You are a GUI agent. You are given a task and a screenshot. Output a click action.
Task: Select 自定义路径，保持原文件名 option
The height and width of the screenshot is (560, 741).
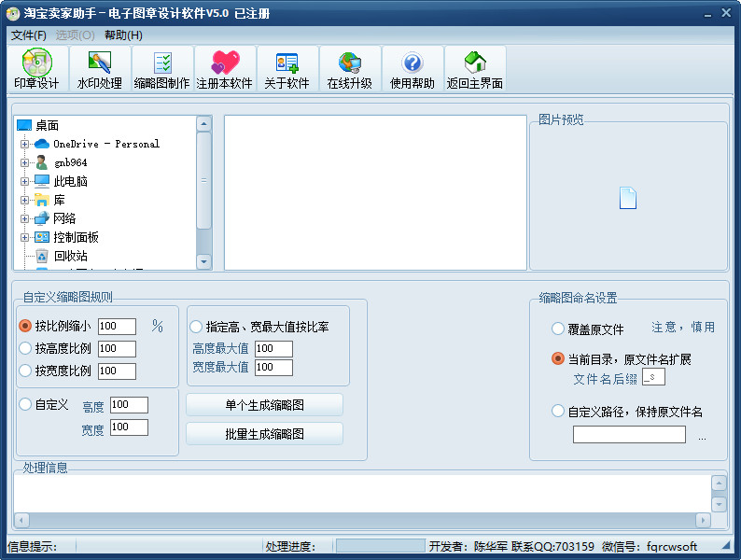coord(558,412)
